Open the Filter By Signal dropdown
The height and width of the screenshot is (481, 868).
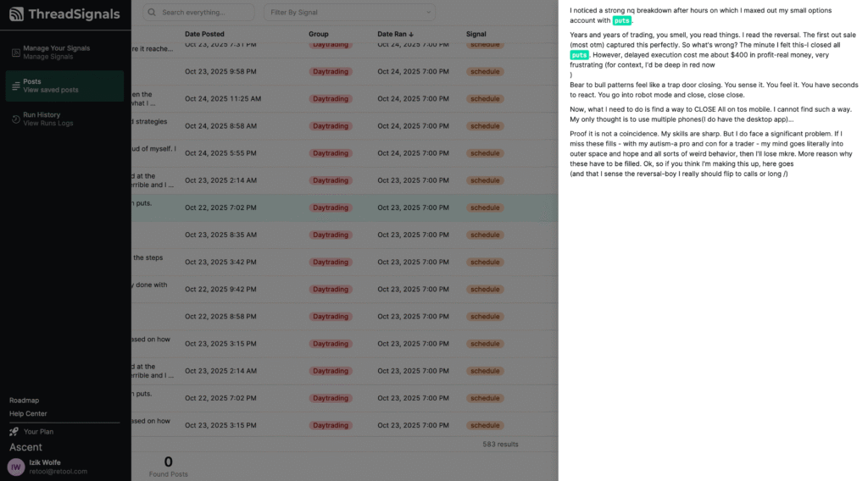tap(349, 13)
